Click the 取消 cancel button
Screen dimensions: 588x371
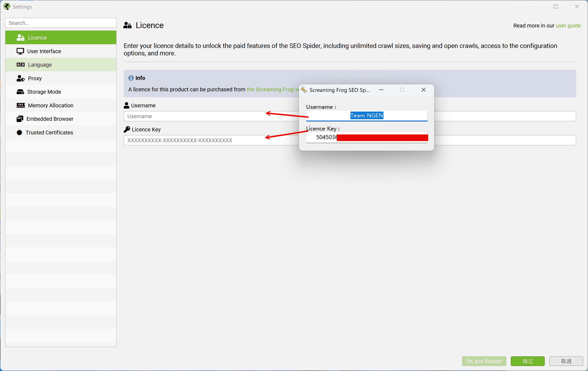click(566, 361)
